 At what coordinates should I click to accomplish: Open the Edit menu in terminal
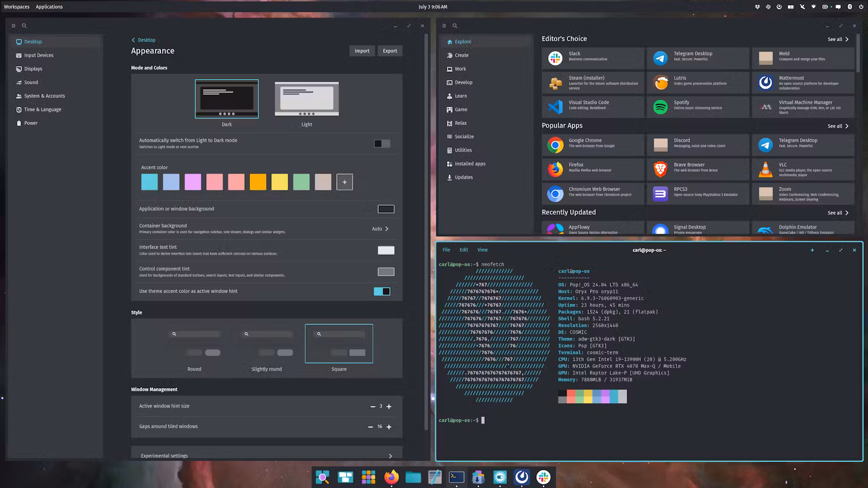pyautogui.click(x=463, y=250)
